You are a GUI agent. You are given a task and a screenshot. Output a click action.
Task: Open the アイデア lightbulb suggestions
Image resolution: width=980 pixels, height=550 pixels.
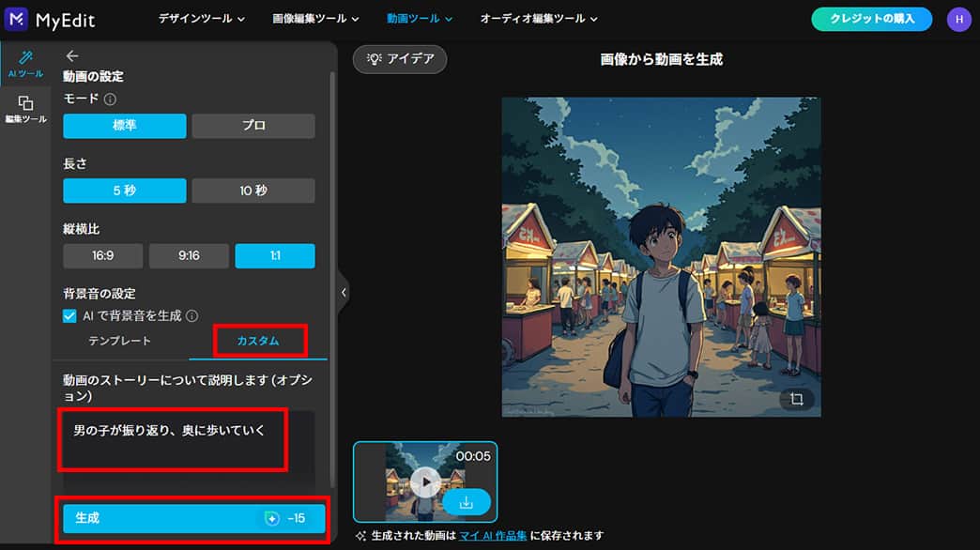coord(400,59)
